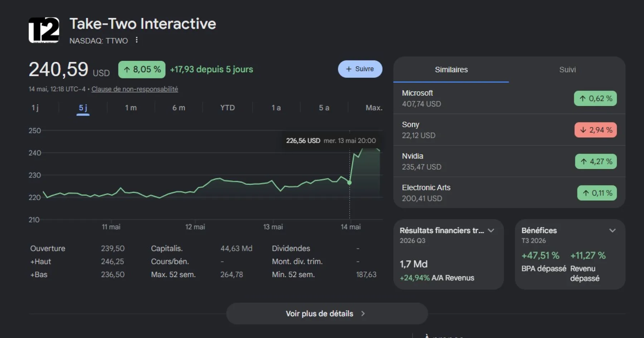The height and width of the screenshot is (338, 644).
Task: Open the Sony similar stock row
Action: tap(509, 130)
